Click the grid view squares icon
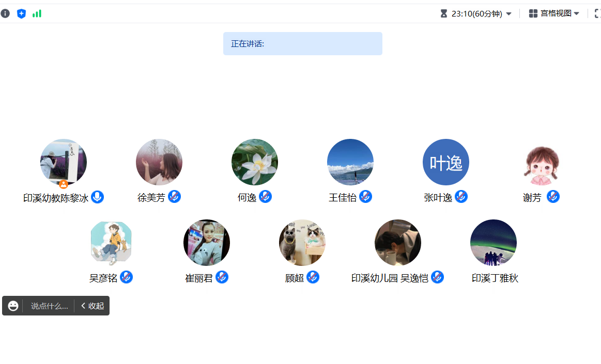The width and height of the screenshot is (601, 364). click(x=533, y=14)
